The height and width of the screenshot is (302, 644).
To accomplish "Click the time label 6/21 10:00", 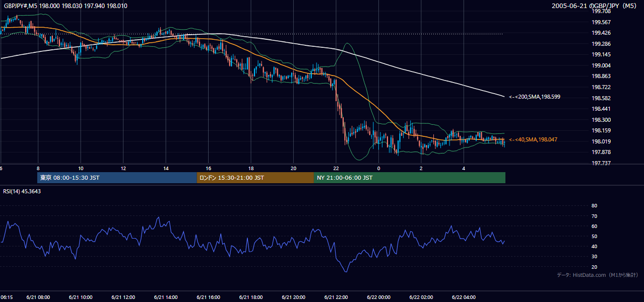I will click(x=81, y=297).
